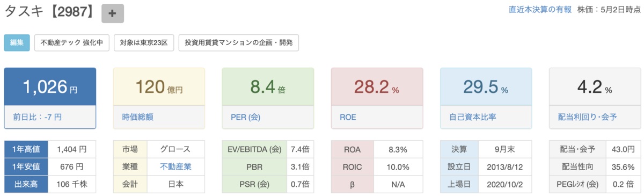Screen dimensions: 644x196
Task: Click the 投資用賃貸マンションの企画・開発 tag
Action: click(238, 43)
